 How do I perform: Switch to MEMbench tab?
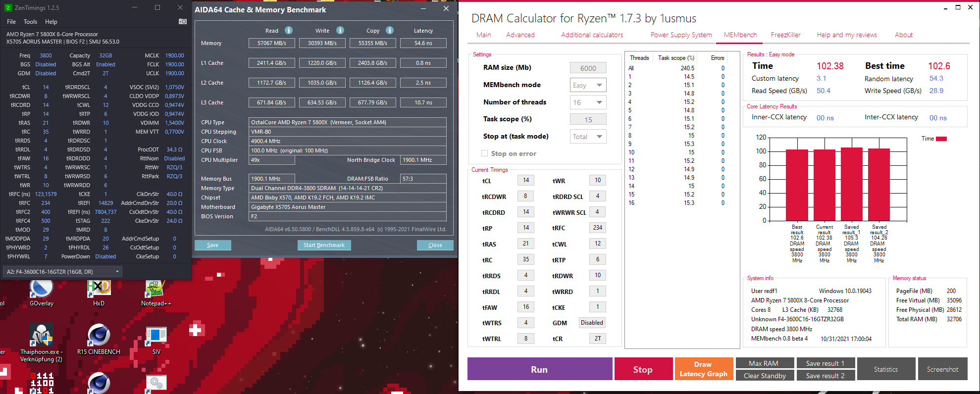coord(740,35)
